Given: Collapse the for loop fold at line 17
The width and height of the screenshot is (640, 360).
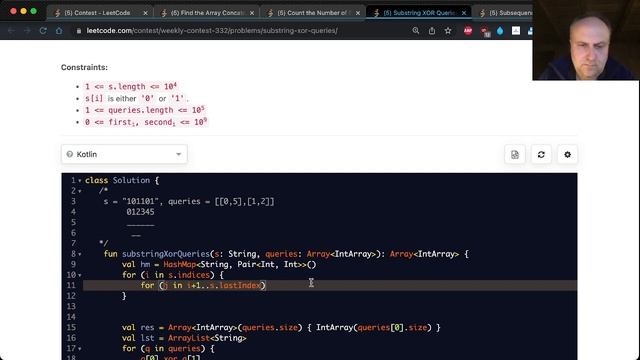Looking at the screenshot, I should tap(80, 349).
